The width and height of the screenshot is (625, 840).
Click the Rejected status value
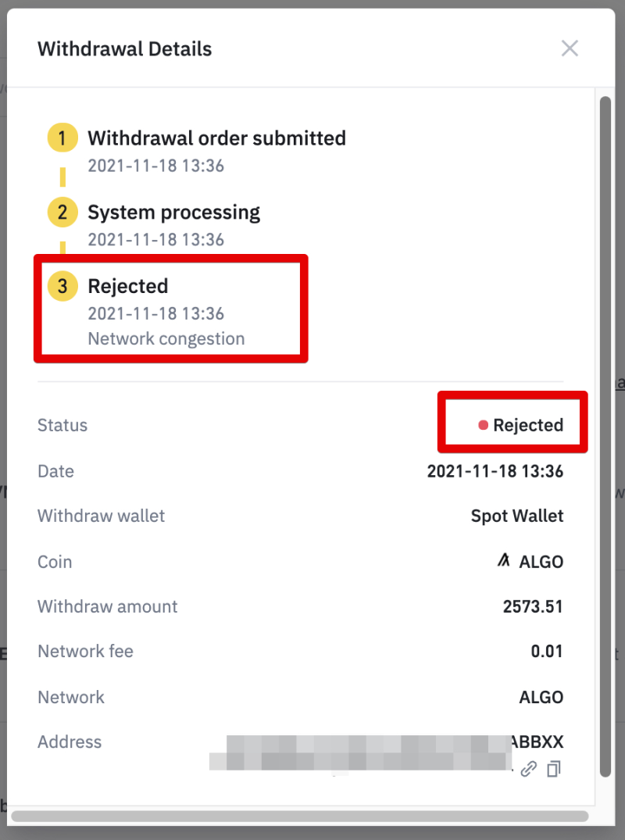[x=527, y=425]
